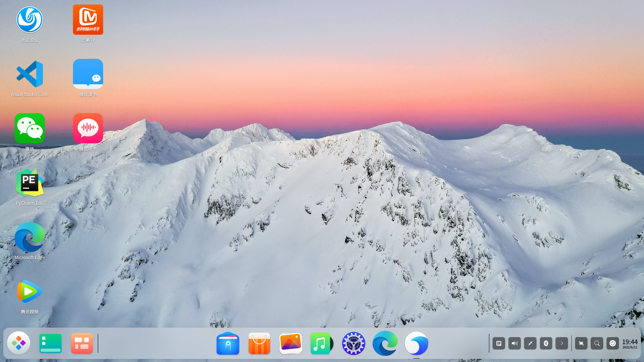Image resolution: width=644 pixels, height=362 pixels.
Task: Open the app Launcher at dock's left
Action: click(18, 343)
